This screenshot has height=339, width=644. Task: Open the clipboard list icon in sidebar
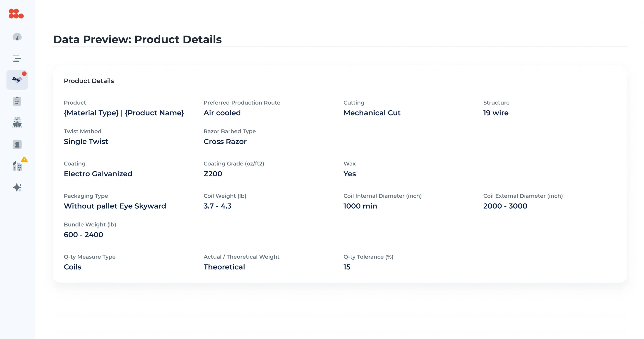click(x=17, y=101)
